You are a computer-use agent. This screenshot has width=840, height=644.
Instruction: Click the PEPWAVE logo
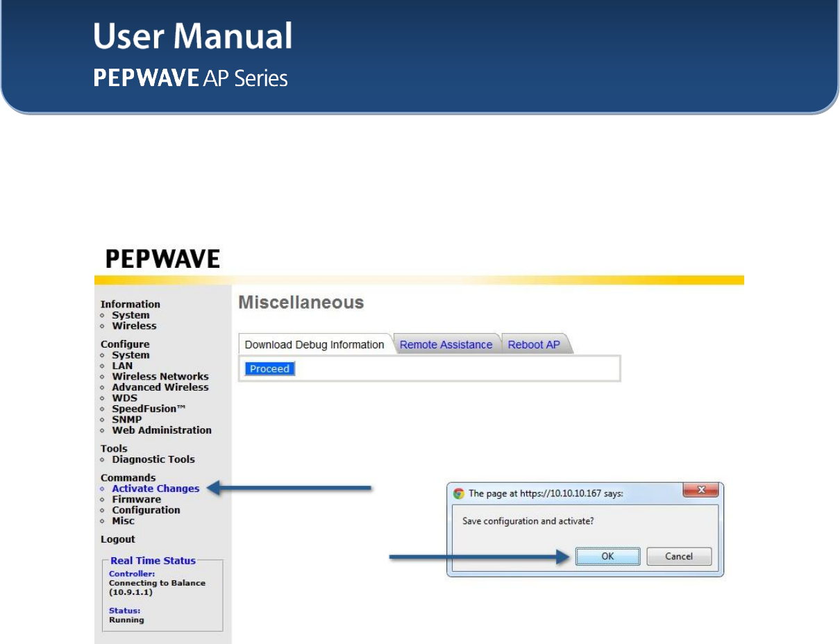coord(162,260)
